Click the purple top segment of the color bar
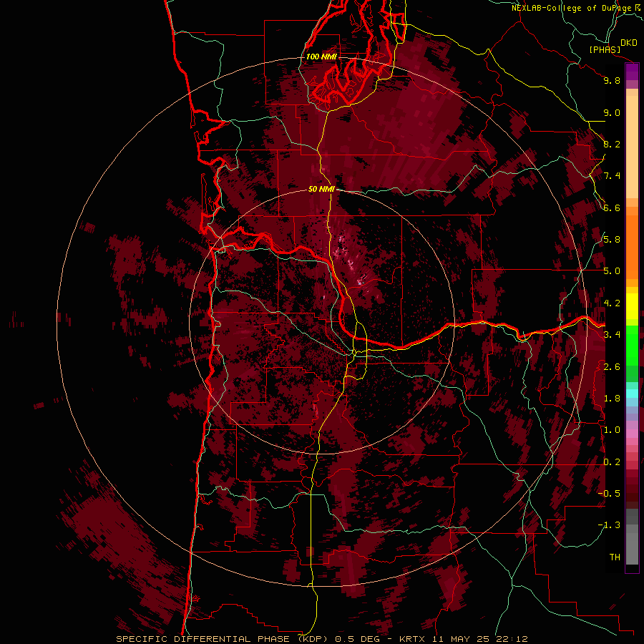 [x=632, y=72]
